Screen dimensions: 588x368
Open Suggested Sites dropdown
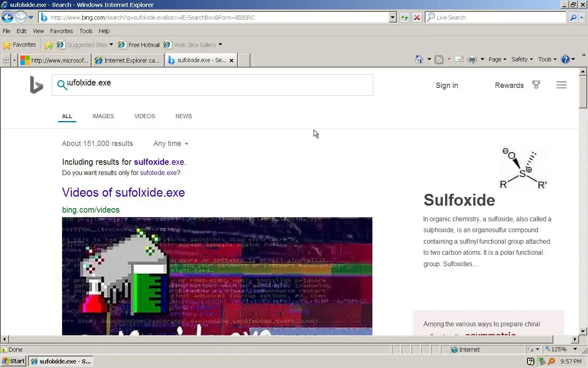pyautogui.click(x=85, y=45)
